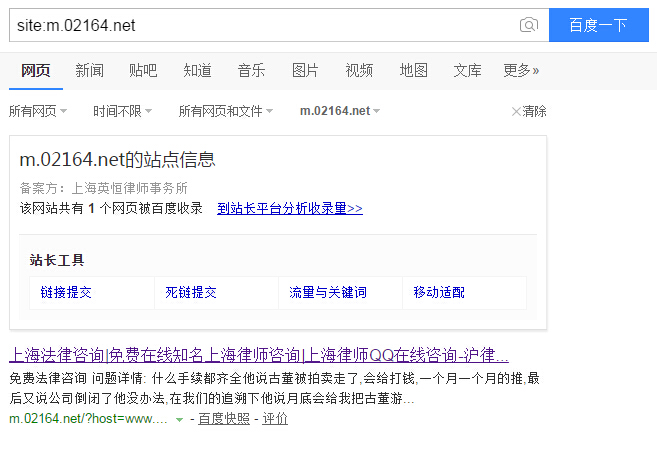The height and width of the screenshot is (466, 657).
Task: Click the green m.02164.net/?host=www result URL
Action: (x=88, y=419)
